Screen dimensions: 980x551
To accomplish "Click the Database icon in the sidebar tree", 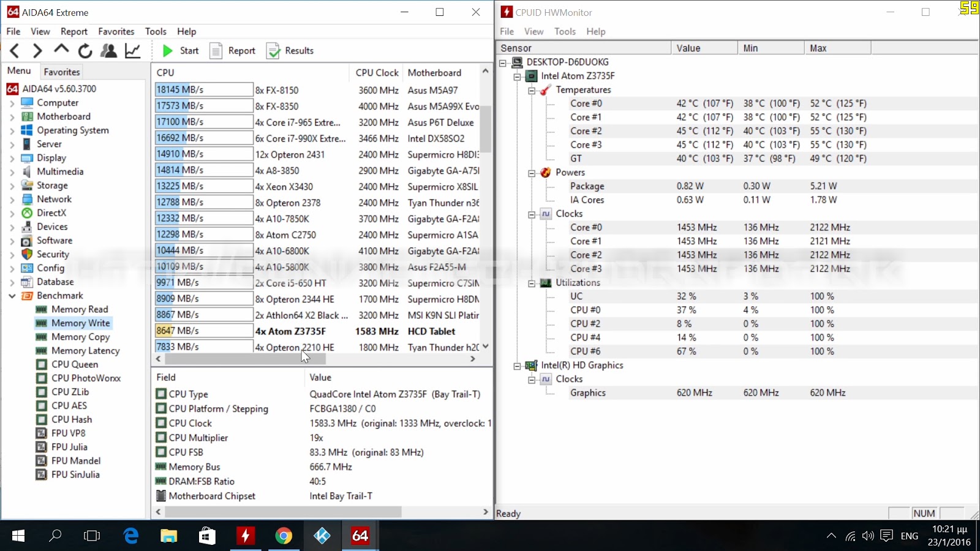I will (x=27, y=282).
